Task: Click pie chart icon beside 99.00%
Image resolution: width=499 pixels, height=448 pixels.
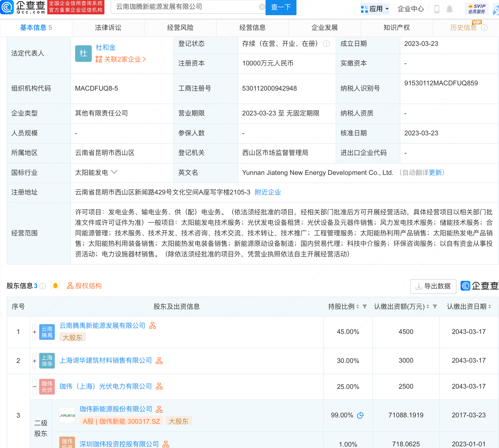Action: 360,415
